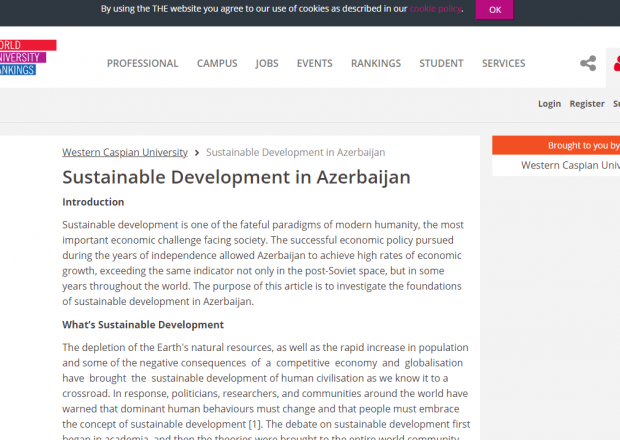Screen dimensions: 620x440
Task: Click the Introduction subheading
Action: (x=93, y=202)
